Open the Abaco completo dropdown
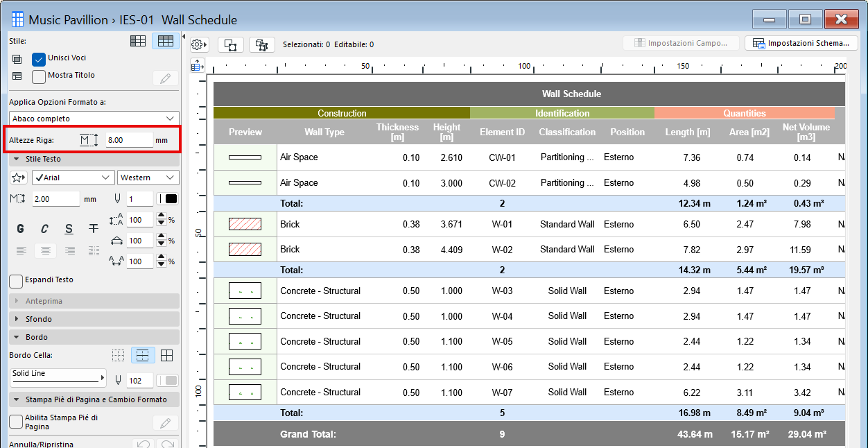Screen dimensions: 868x448 [x=94, y=119]
